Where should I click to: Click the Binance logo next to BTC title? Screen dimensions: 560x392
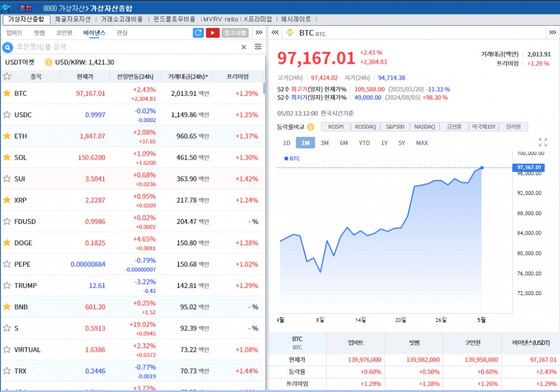click(289, 32)
